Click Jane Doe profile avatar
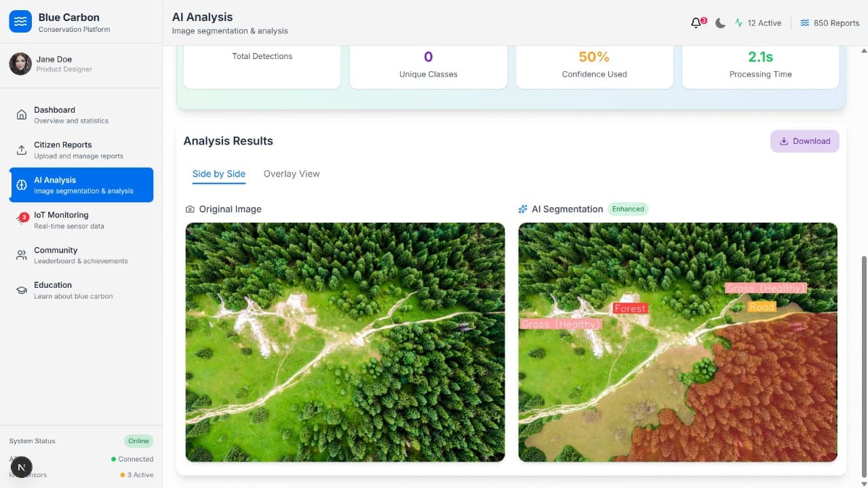This screenshot has width=868, height=488. 20,64
